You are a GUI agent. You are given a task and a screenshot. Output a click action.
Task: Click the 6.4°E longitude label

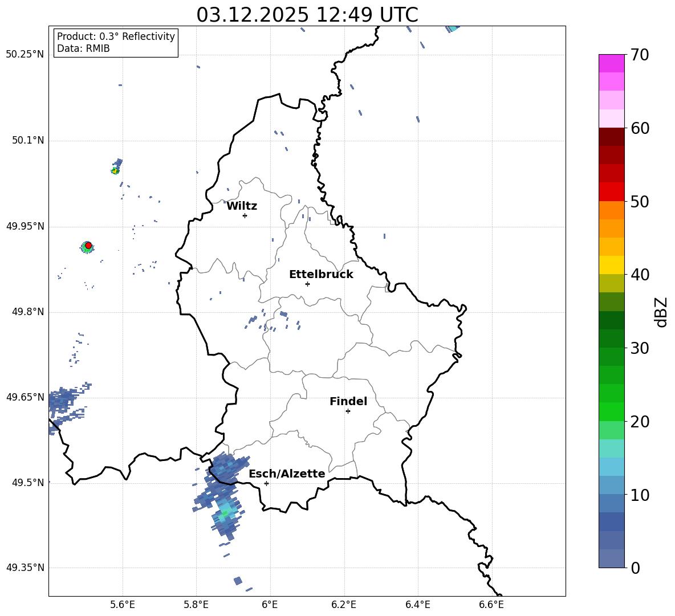tap(417, 605)
